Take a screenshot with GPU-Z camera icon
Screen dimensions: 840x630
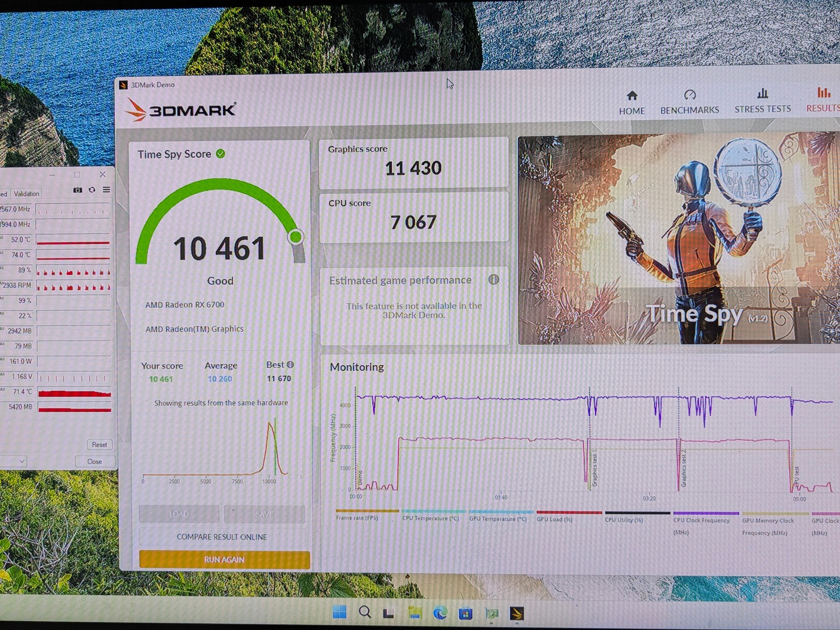tap(78, 190)
